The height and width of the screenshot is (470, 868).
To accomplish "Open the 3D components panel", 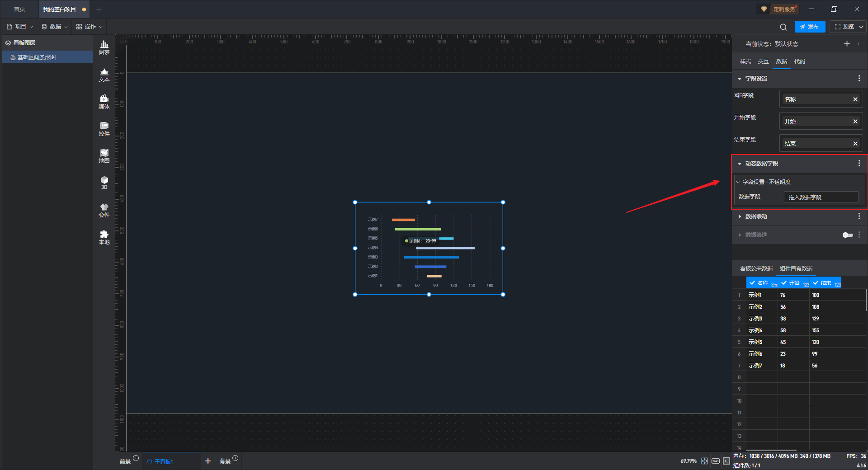I will pyautogui.click(x=104, y=183).
